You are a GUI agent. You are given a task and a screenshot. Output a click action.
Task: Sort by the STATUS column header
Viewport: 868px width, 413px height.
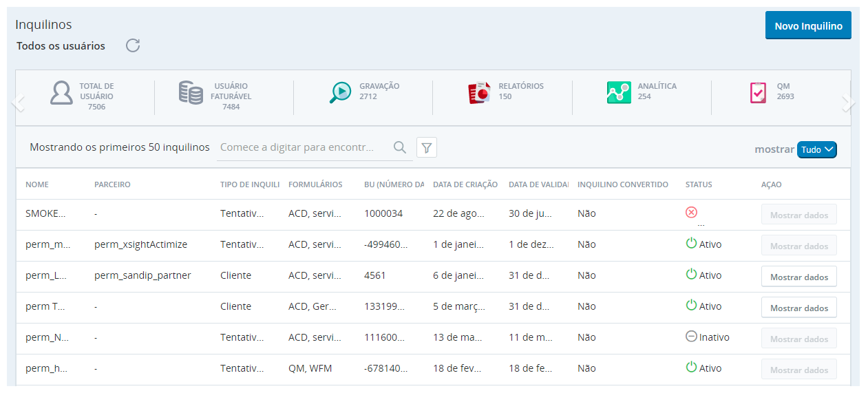coord(699,184)
